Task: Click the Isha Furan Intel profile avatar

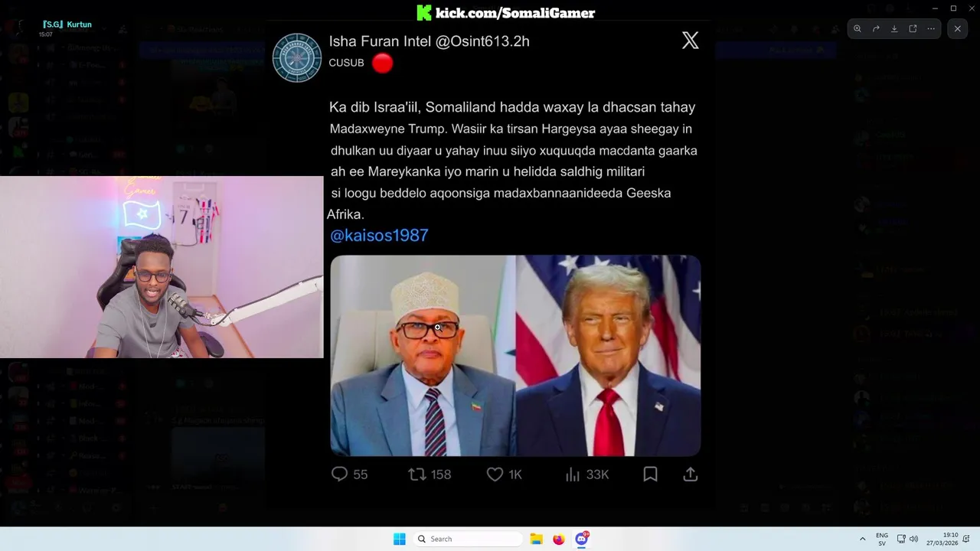Action: click(297, 57)
